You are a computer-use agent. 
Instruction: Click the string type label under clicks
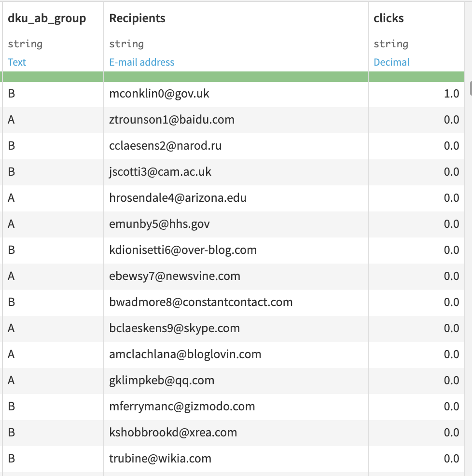click(391, 43)
